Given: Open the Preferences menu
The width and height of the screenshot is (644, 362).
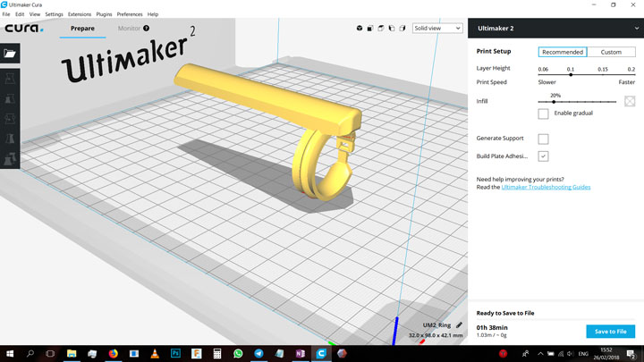Looking at the screenshot, I should pos(130,14).
